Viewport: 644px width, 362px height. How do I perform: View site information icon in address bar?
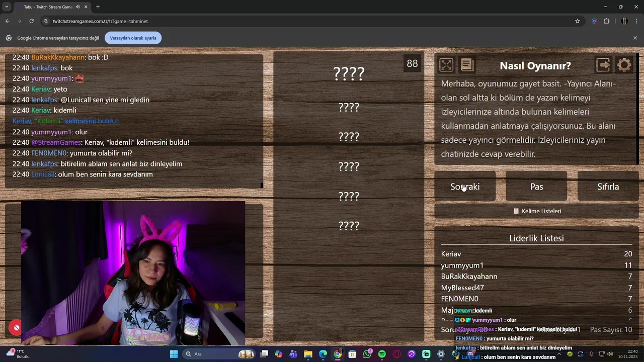pyautogui.click(x=46, y=21)
